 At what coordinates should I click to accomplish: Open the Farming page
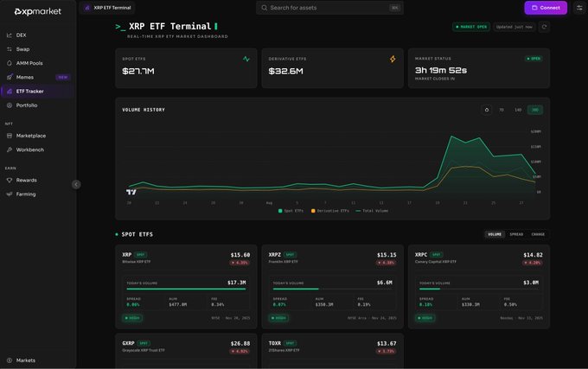point(37,194)
